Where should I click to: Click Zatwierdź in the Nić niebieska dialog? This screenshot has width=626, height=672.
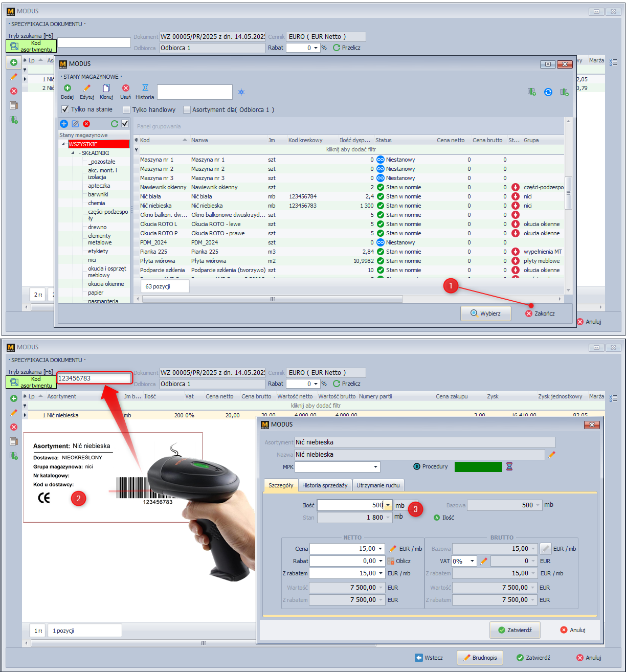[x=515, y=630]
